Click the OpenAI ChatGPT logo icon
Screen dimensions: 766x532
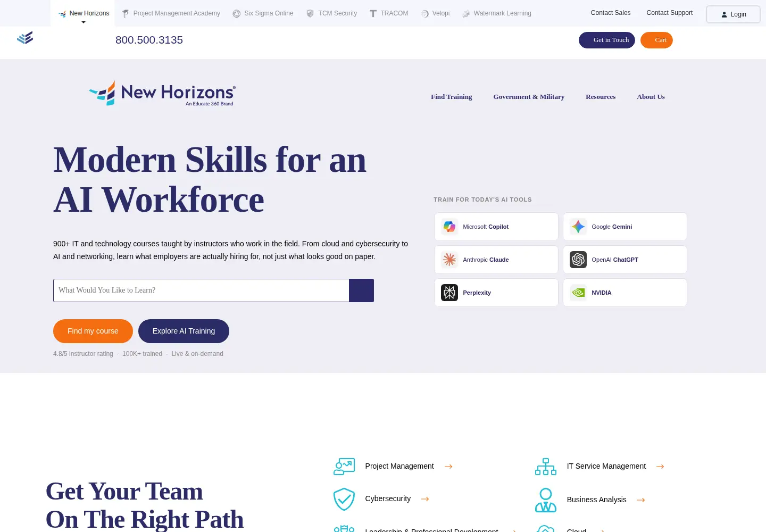point(578,260)
